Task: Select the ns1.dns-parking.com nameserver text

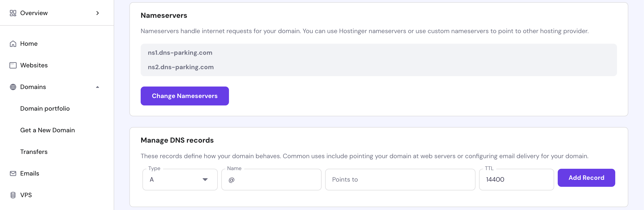Action: 180,53
